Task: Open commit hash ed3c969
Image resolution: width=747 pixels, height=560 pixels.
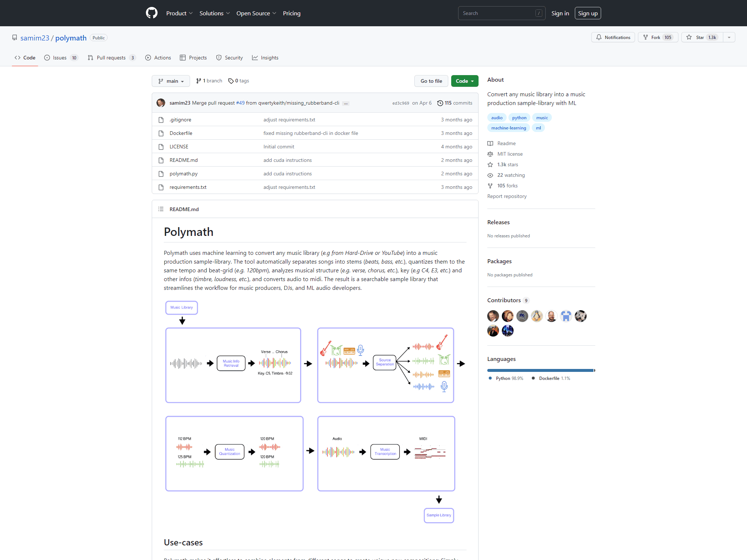Action: pyautogui.click(x=400, y=103)
